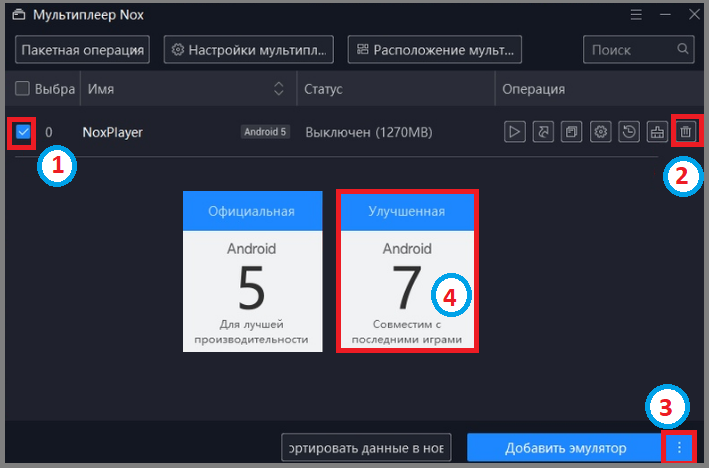Clean up NoxPlayer disk space icon
709x468 pixels.
click(657, 132)
